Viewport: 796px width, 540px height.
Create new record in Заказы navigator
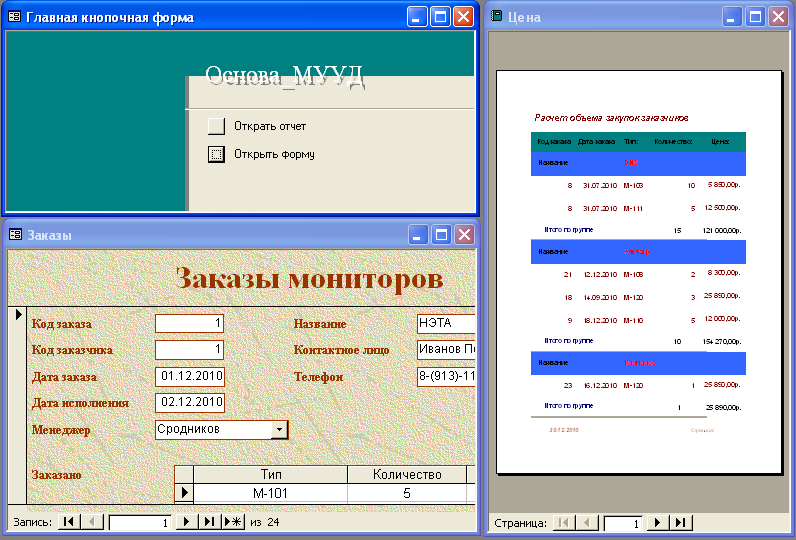(233, 522)
